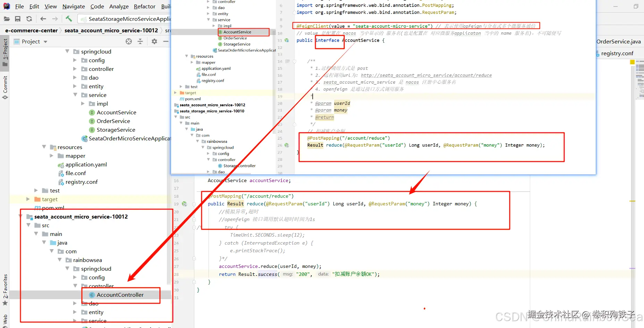Build the project with the green hammer icon
Viewport: 644px width, 328px height.
[x=69, y=19]
